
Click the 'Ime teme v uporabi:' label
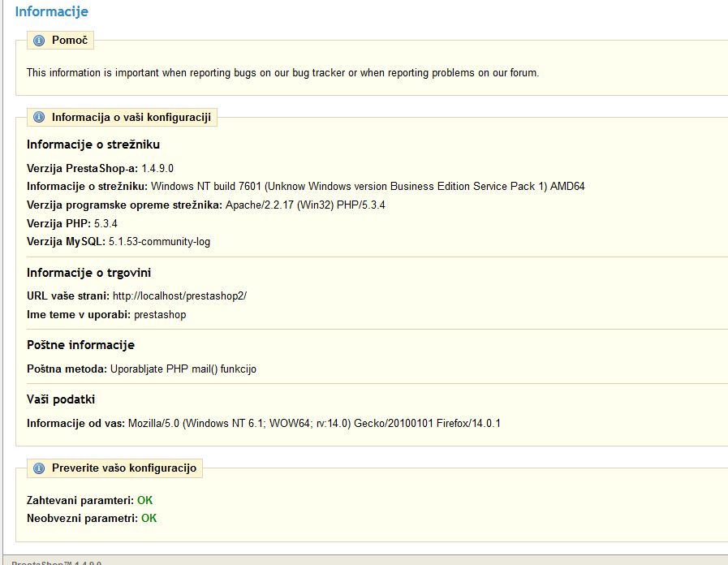click(x=79, y=315)
